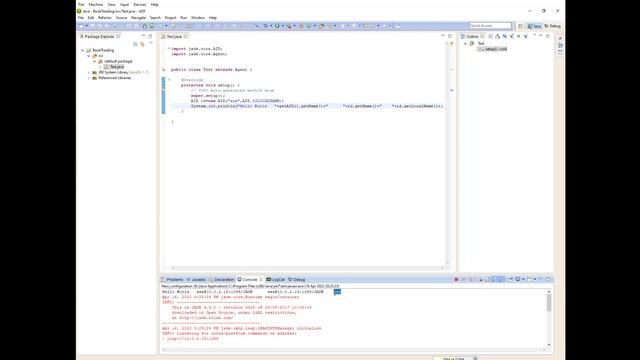Viewport: 640px width, 360px height.
Task: Open the Eclipse Edit menu
Action: pos(91,18)
